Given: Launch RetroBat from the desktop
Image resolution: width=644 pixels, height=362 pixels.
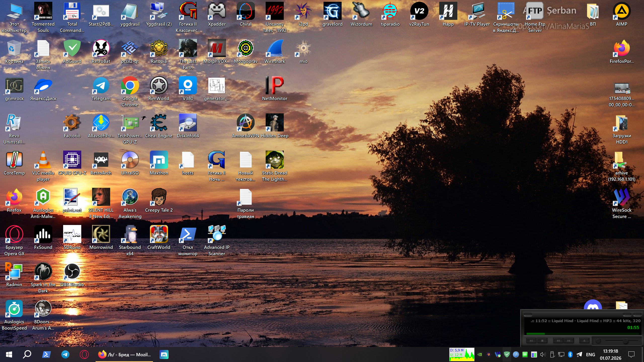Looking at the screenshot, I should [101, 52].
